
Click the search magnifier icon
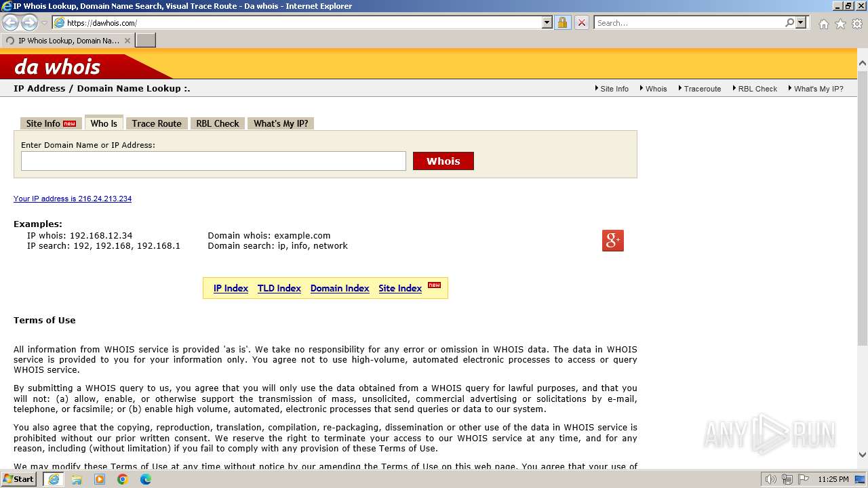coord(789,22)
